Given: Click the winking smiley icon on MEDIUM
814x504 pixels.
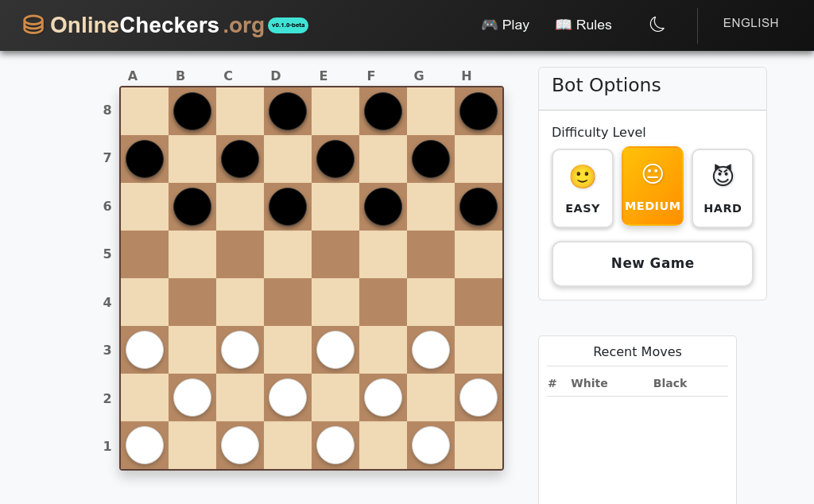Looking at the screenshot, I should coord(653,175).
